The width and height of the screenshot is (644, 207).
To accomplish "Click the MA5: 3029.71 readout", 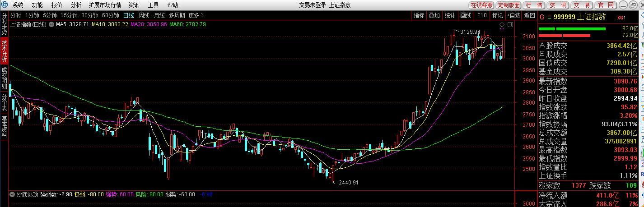I will [72, 24].
